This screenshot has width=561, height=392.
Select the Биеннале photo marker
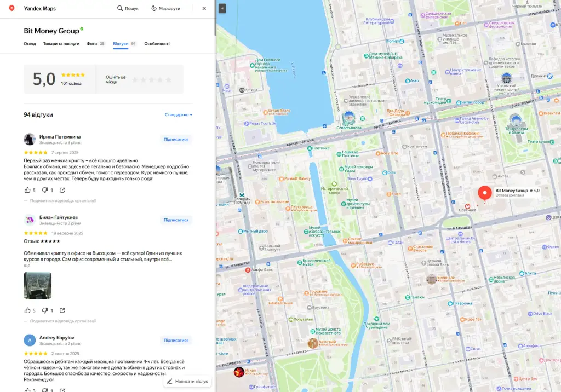[x=432, y=279]
